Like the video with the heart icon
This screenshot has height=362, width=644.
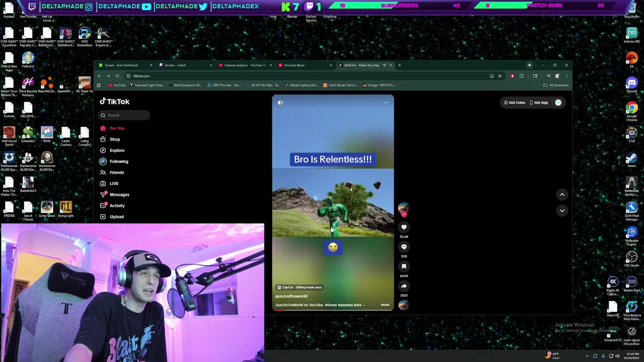point(404,227)
